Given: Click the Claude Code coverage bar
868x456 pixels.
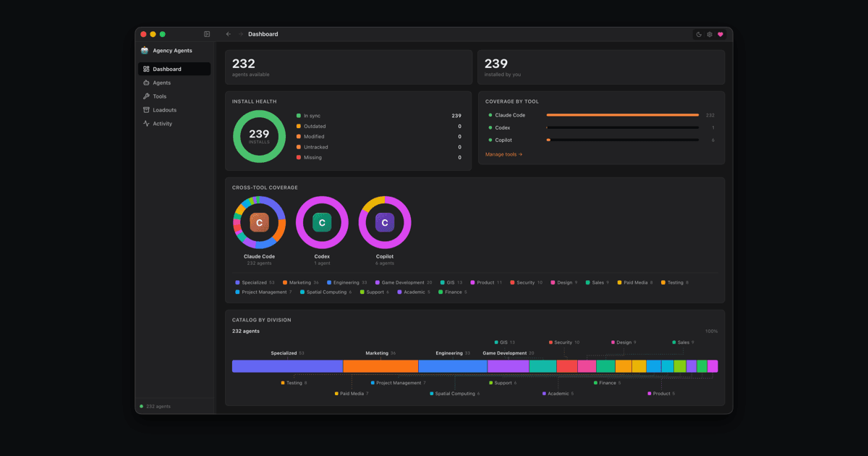Looking at the screenshot, I should click(x=623, y=115).
